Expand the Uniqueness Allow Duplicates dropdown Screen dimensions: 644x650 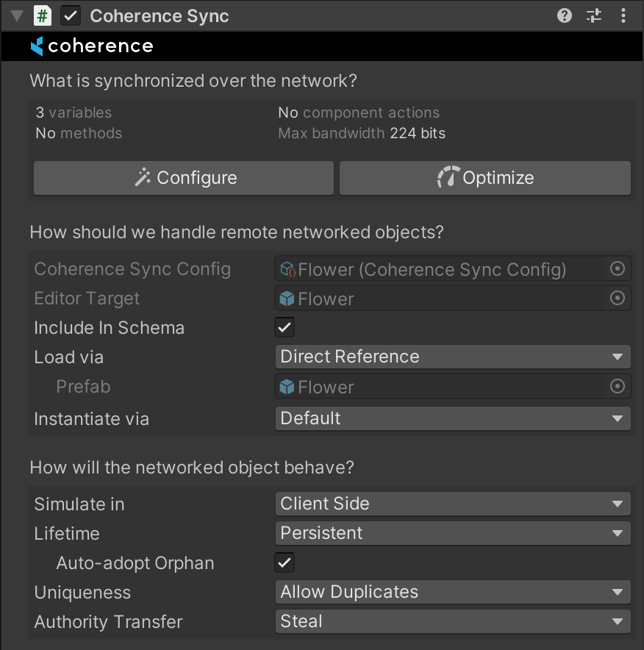(x=453, y=593)
